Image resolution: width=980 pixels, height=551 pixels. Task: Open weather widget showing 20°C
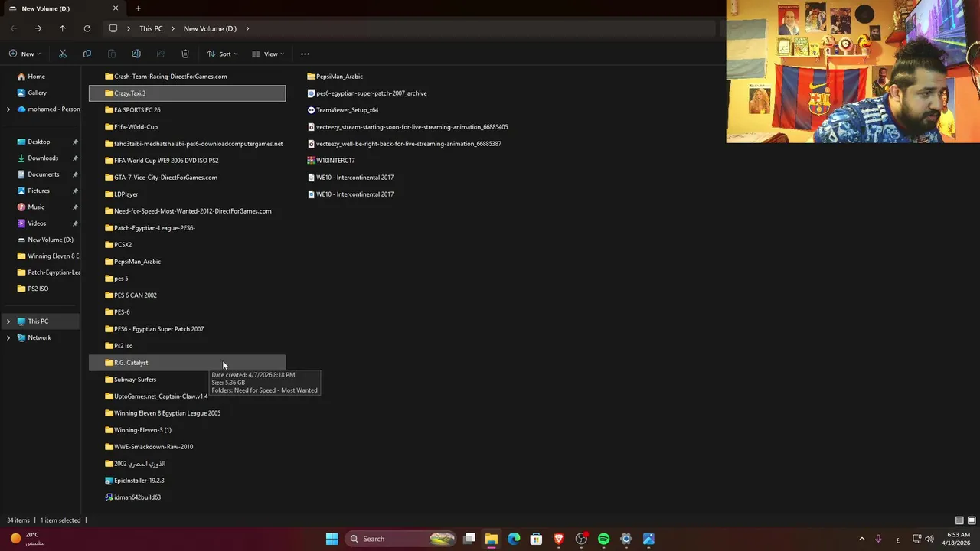point(27,539)
